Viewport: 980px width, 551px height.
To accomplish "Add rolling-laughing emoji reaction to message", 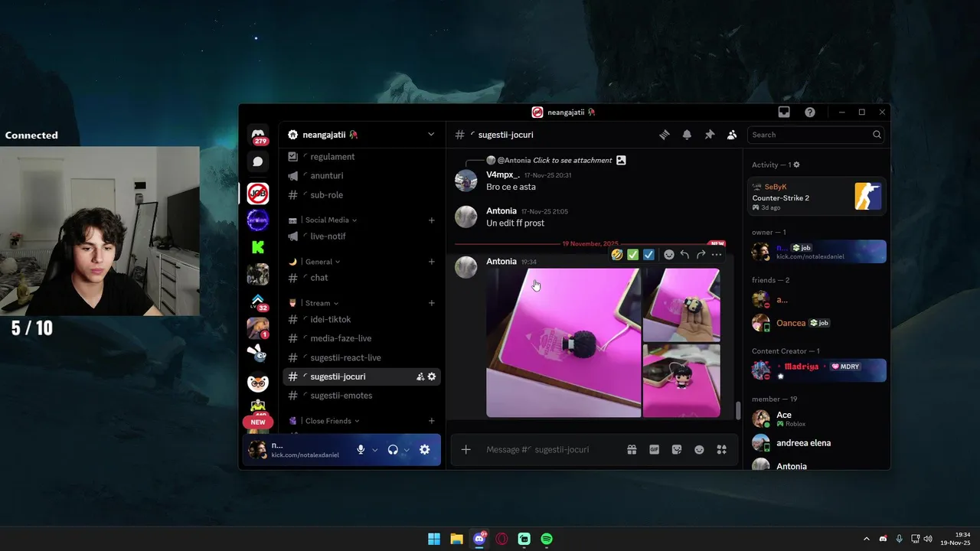I will (617, 255).
